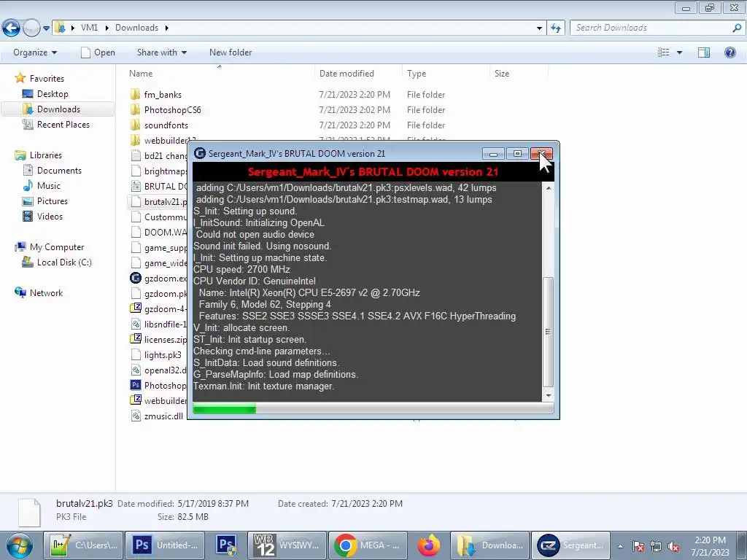Viewport: 747px width, 560px height.
Task: Open the view options dropdown arrow
Action: (x=679, y=52)
